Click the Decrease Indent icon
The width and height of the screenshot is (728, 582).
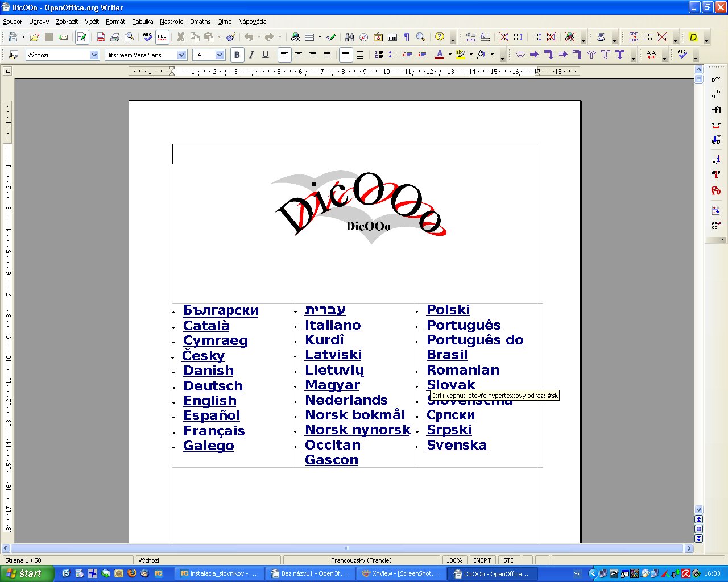point(407,55)
